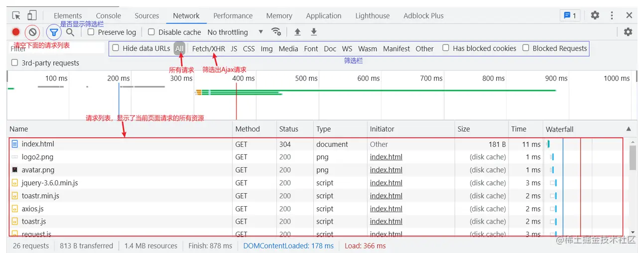This screenshot has height=253, width=644.
Task: Open the Sources tab
Action: 147,15
